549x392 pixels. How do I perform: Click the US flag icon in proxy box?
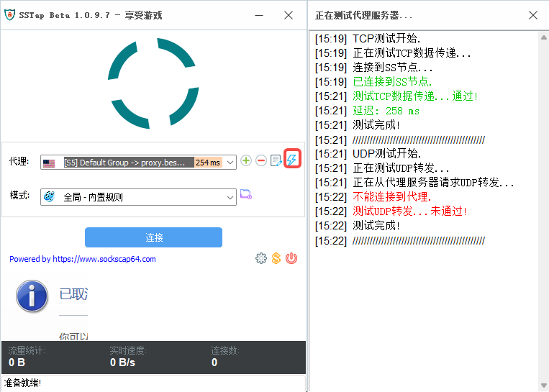[x=49, y=163]
